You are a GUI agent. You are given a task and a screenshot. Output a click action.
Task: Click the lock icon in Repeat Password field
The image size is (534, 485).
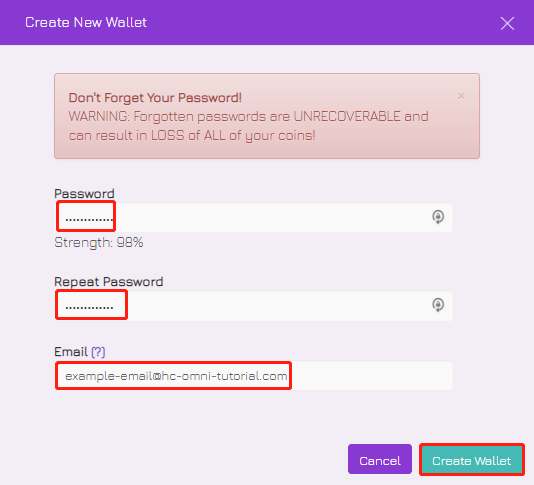pyautogui.click(x=438, y=305)
